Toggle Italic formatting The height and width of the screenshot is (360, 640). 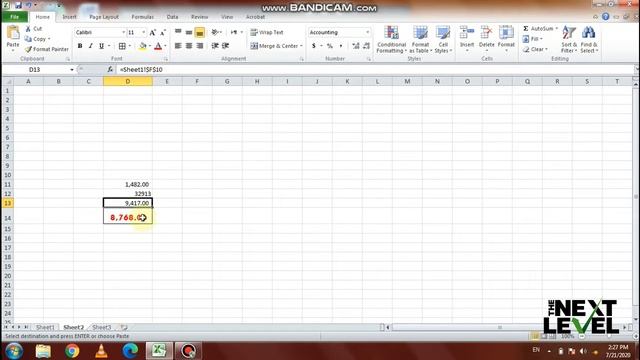coord(91,46)
